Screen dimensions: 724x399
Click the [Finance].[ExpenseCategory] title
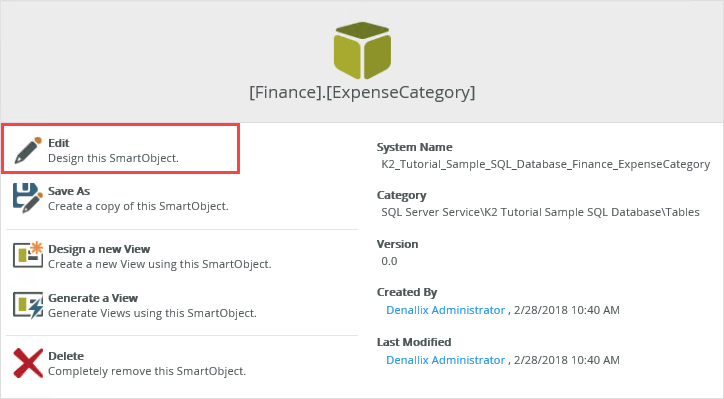pos(362,92)
